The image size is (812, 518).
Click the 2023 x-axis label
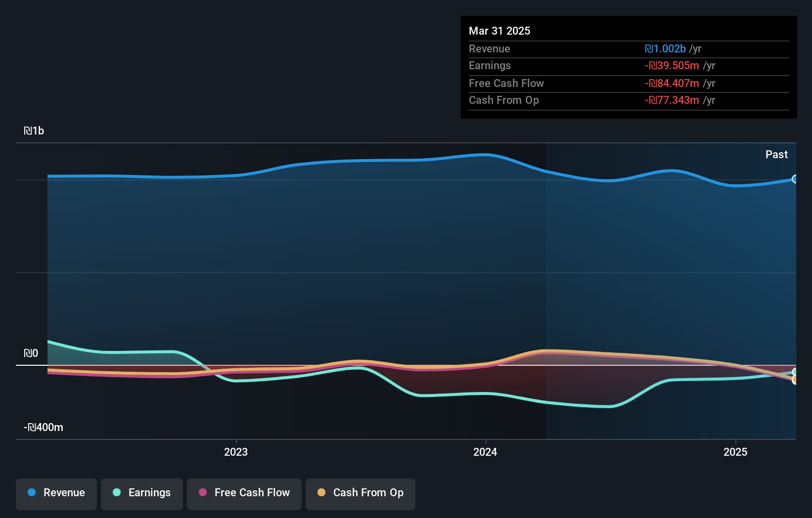pyautogui.click(x=236, y=452)
